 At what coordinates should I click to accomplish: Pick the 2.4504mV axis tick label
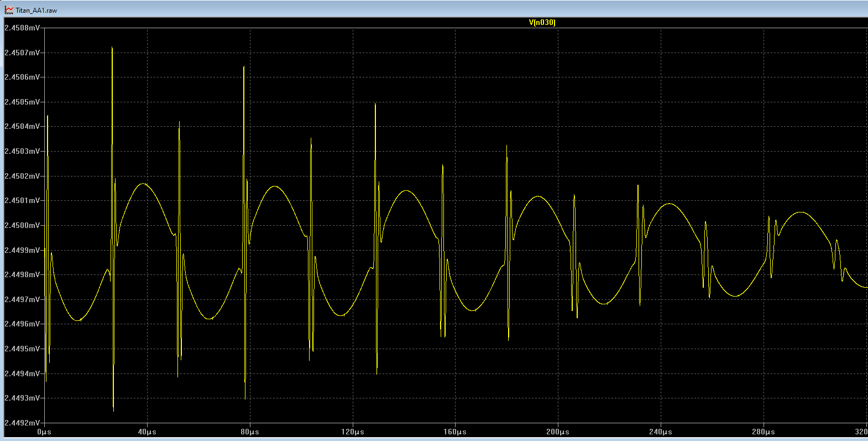(x=22, y=126)
